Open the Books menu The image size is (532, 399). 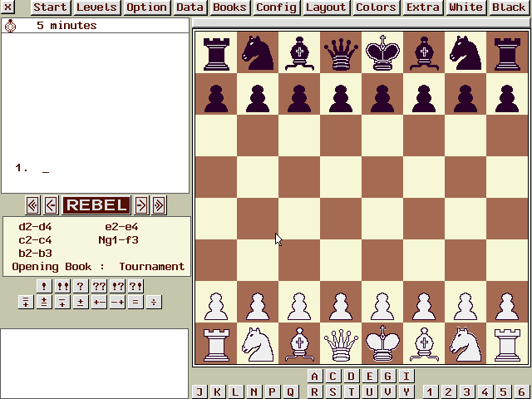click(x=229, y=7)
